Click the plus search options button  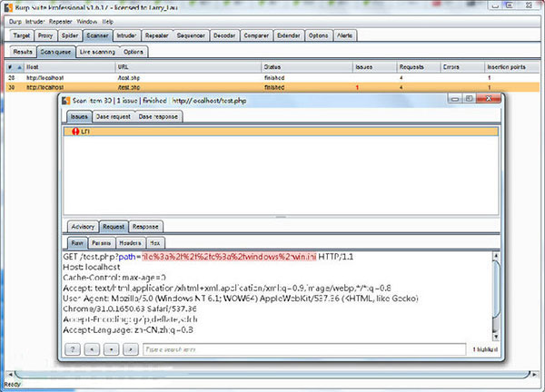(x=111, y=349)
